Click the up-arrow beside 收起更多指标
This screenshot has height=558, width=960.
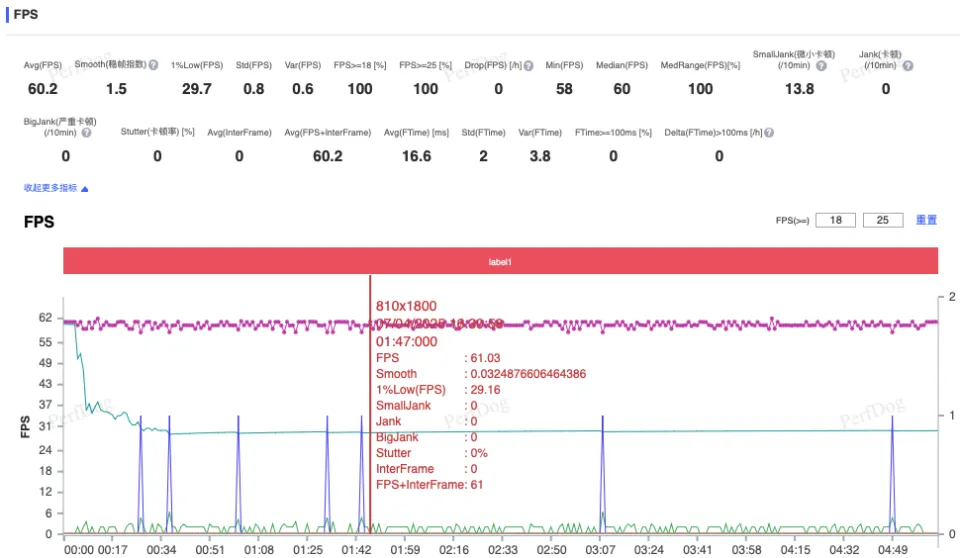(85, 188)
